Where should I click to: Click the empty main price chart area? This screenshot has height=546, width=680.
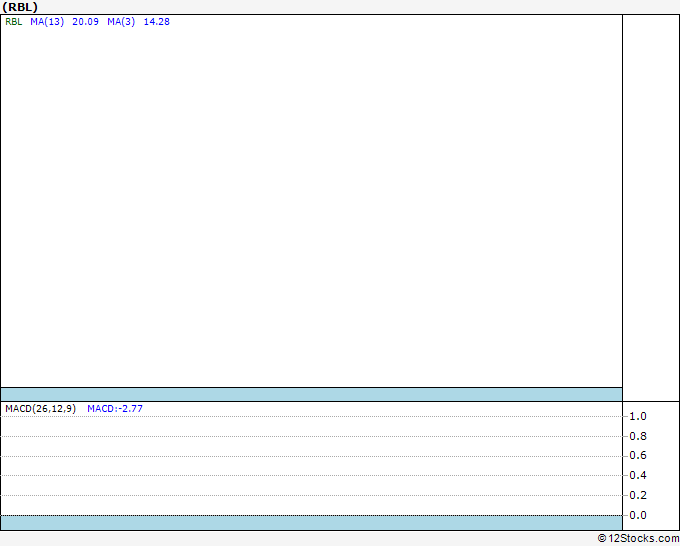click(x=311, y=204)
